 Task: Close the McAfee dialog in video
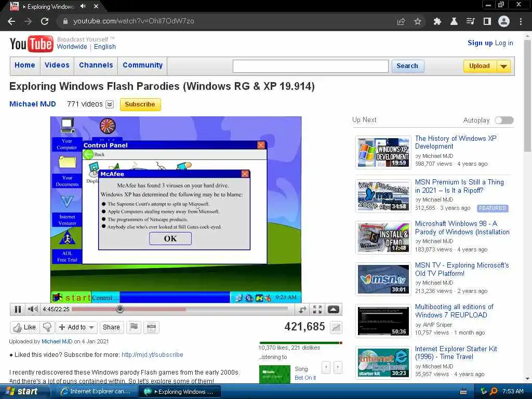[245, 174]
